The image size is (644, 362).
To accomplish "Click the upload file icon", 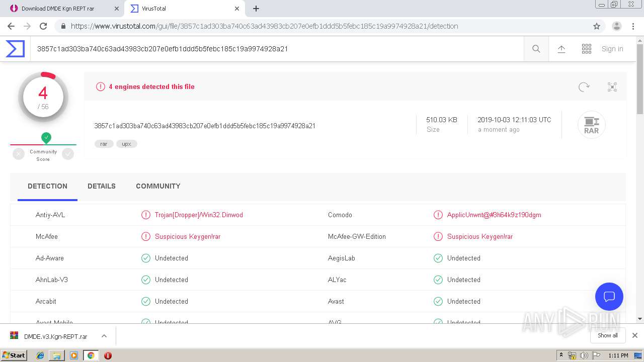I will click(x=561, y=49).
